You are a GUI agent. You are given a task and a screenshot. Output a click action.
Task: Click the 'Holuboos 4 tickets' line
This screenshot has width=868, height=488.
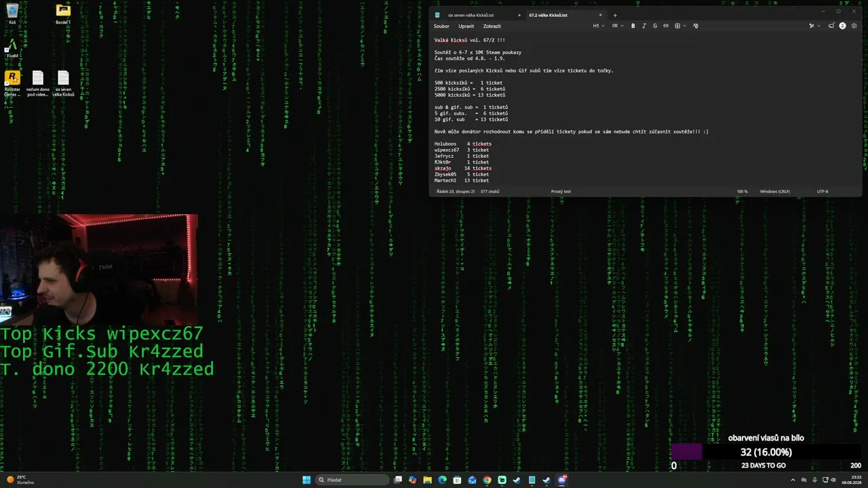[463, 144]
